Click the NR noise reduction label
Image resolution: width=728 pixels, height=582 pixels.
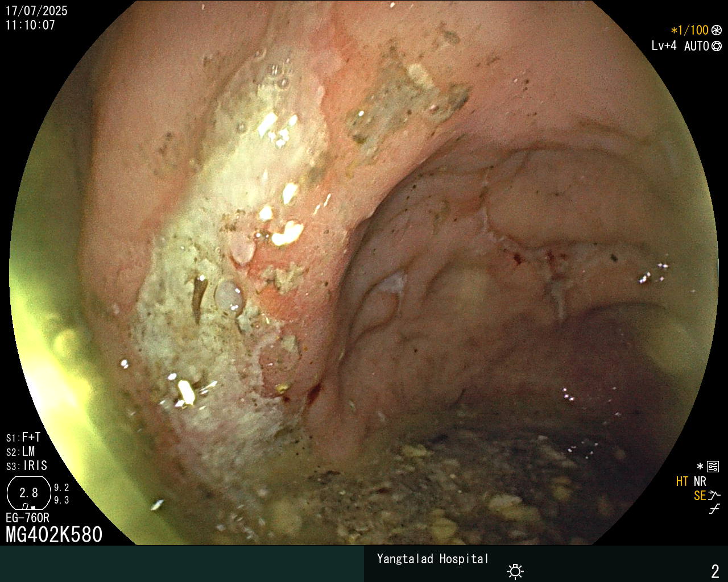[700, 481]
